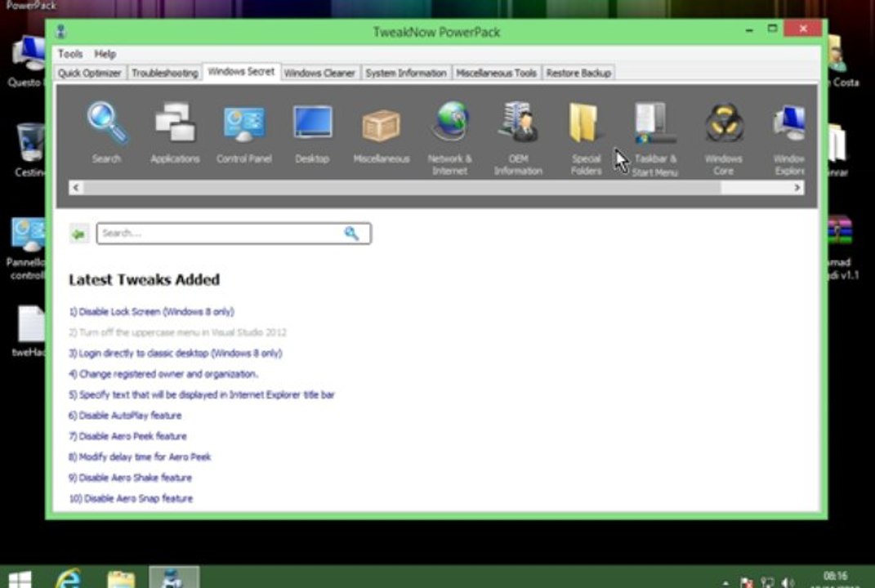Screen dimensions: 875x588
Task: Select the Pannello di controllo desktop icon
Action: (x=26, y=248)
